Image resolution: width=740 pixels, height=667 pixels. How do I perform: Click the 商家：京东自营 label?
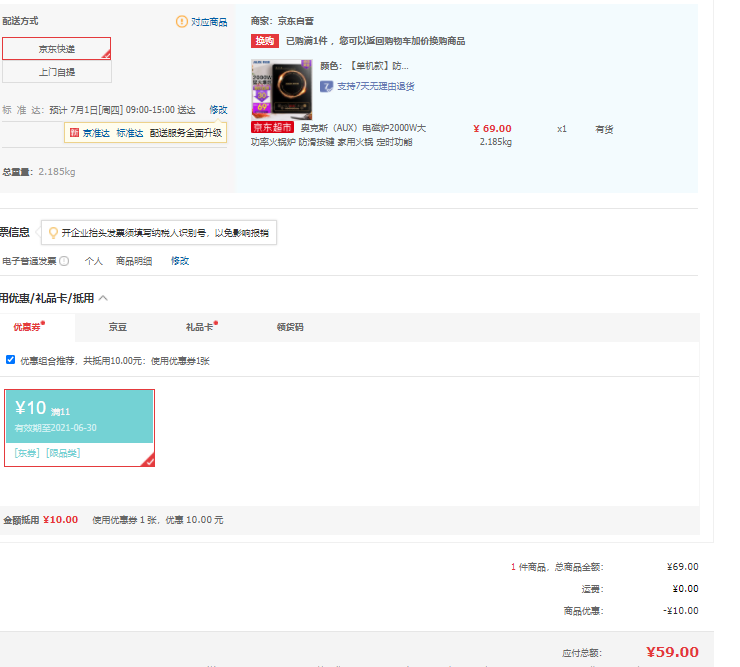point(282,21)
